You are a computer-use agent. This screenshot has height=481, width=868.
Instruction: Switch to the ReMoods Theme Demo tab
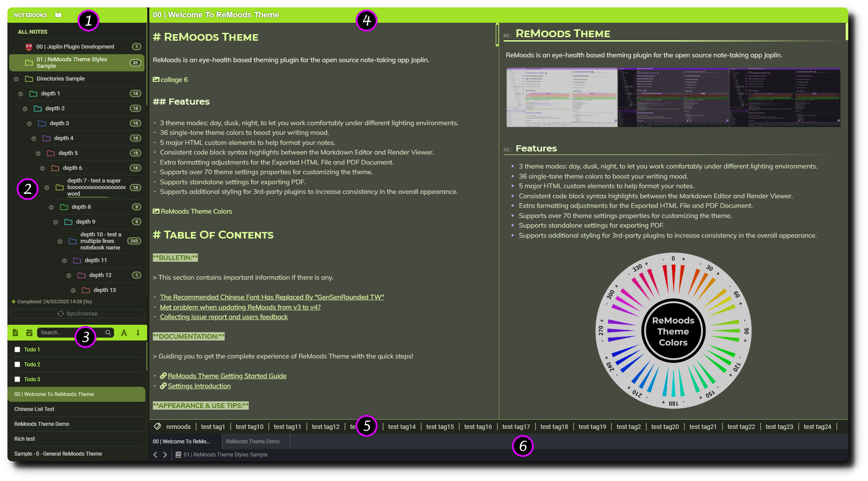253,442
